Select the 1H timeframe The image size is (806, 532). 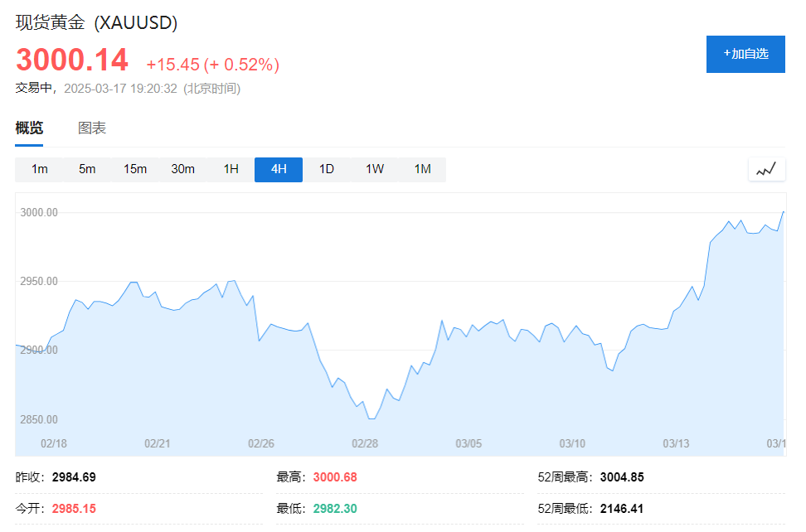coord(231,169)
